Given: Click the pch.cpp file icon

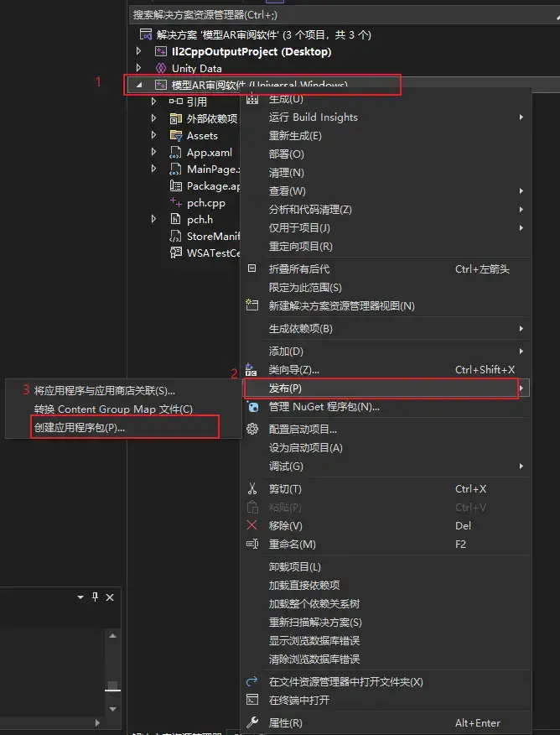Looking at the screenshot, I should [175, 202].
